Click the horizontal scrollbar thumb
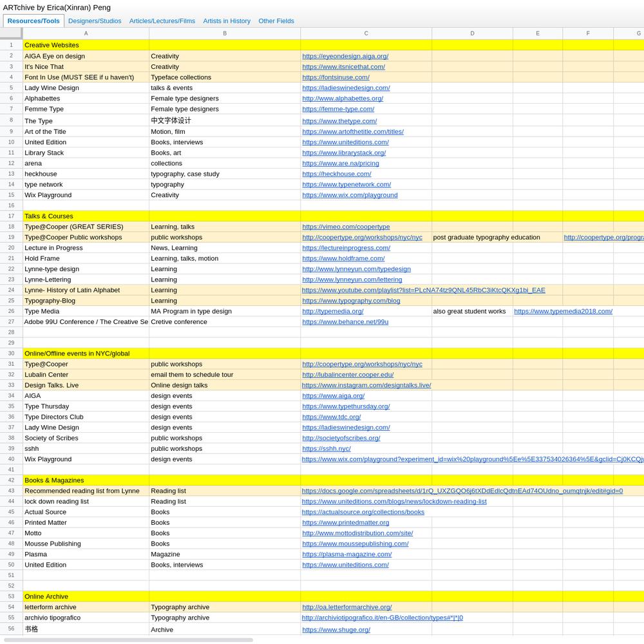644x644 pixels. pos(129,640)
